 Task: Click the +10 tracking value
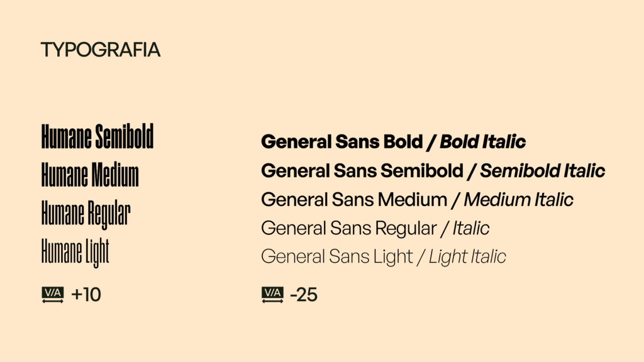click(x=86, y=294)
